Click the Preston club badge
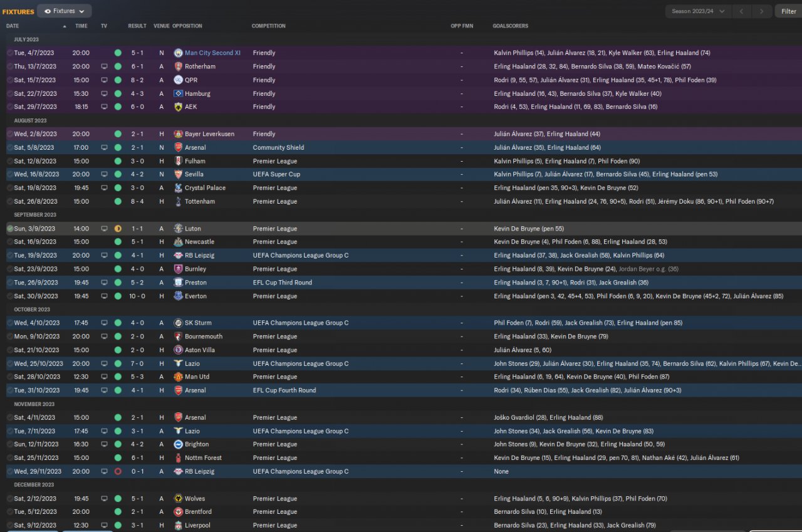This screenshot has height=532, width=802. click(x=178, y=283)
